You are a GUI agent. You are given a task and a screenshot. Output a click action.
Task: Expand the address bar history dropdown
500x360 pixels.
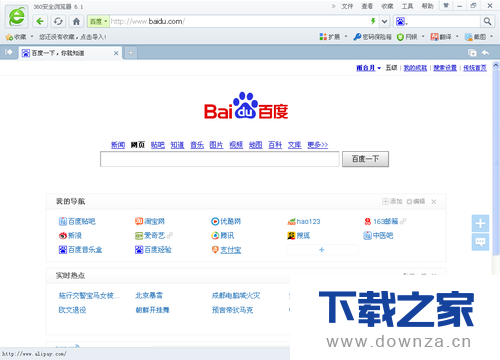pyautogui.click(x=384, y=22)
